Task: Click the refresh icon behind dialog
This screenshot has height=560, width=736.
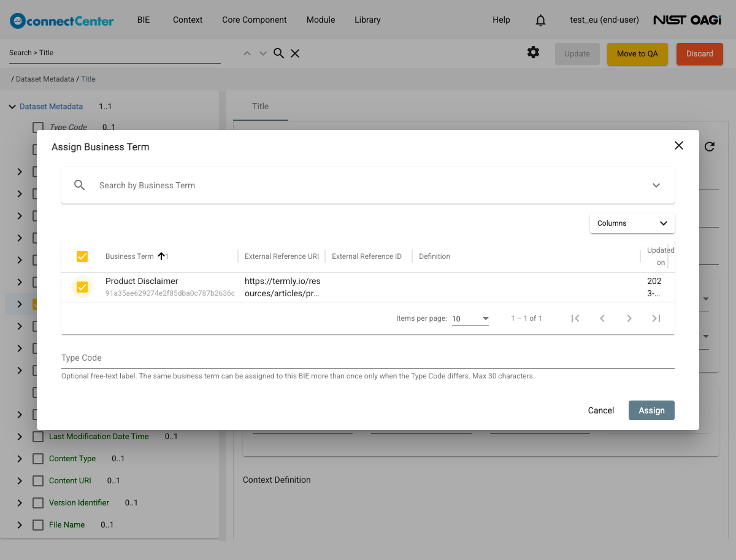Action: 710,147
